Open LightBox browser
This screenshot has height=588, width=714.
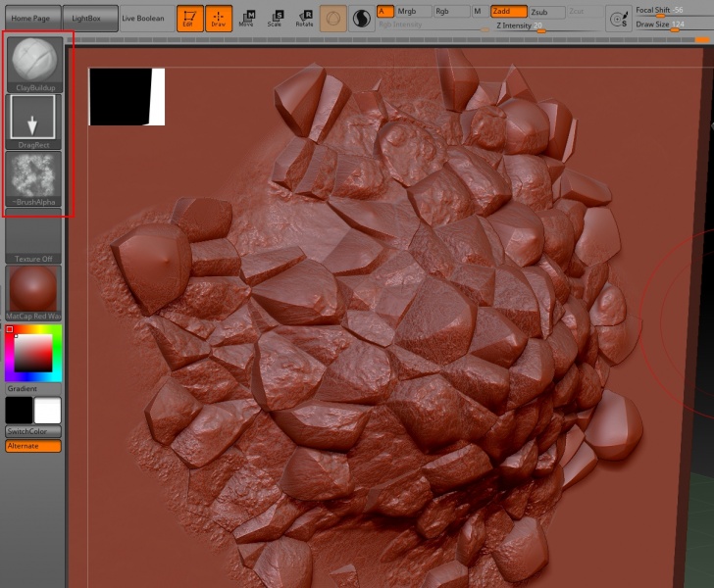pos(90,19)
